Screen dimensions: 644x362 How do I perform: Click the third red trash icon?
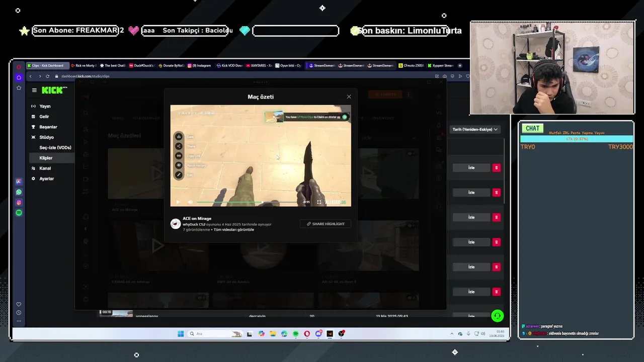pyautogui.click(x=497, y=217)
